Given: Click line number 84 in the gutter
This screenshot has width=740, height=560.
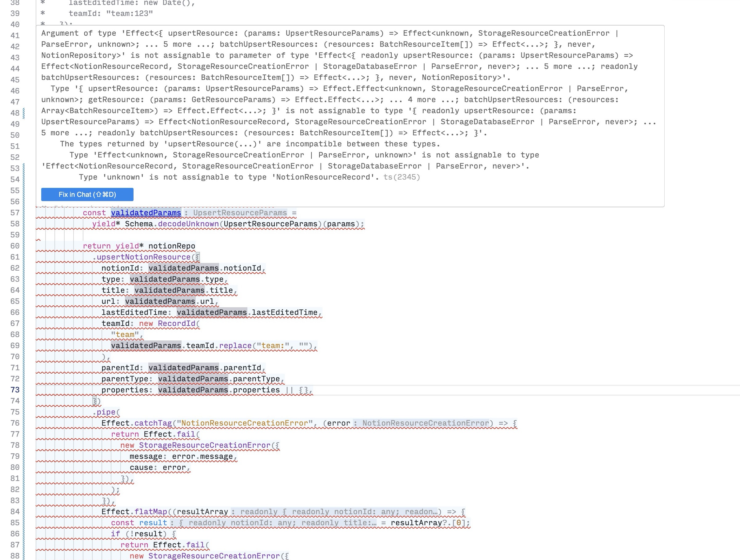Looking at the screenshot, I should tap(15, 511).
